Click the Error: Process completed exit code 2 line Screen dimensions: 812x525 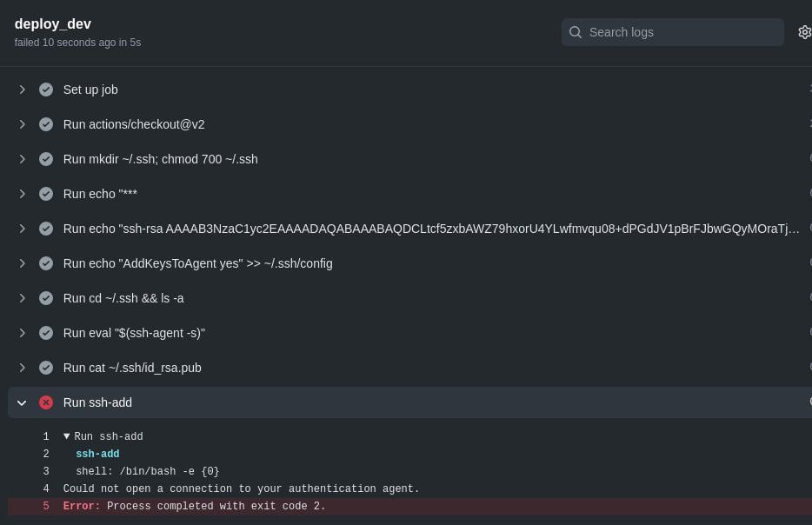194,506
